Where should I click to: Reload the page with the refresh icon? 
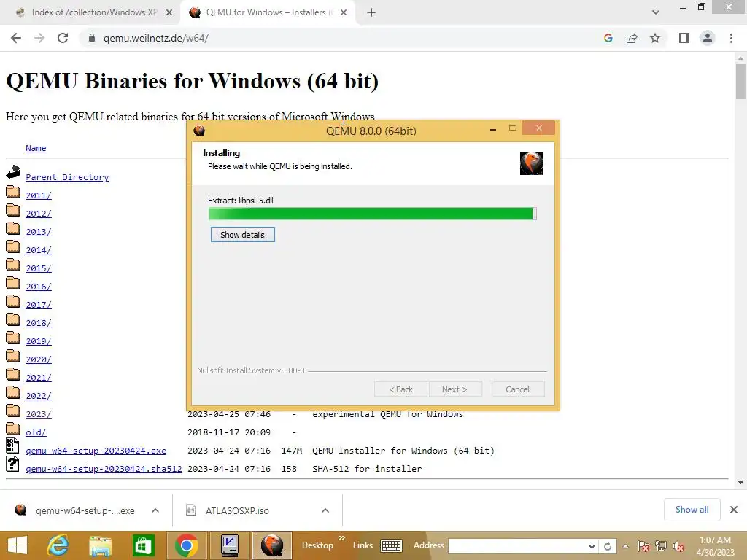(x=63, y=38)
